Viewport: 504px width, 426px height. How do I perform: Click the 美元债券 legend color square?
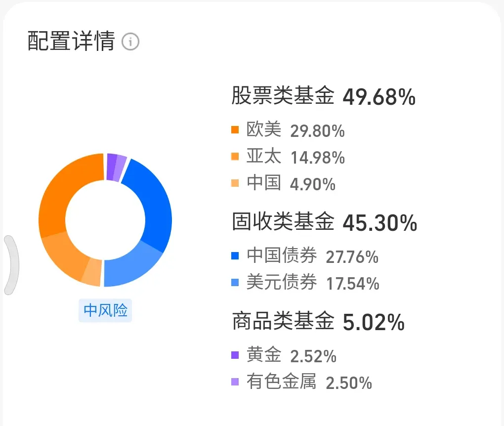[235, 283]
